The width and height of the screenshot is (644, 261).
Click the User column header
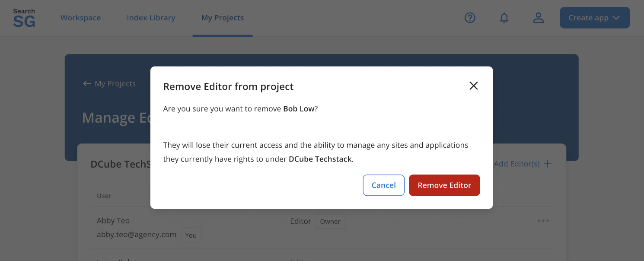coord(104,196)
